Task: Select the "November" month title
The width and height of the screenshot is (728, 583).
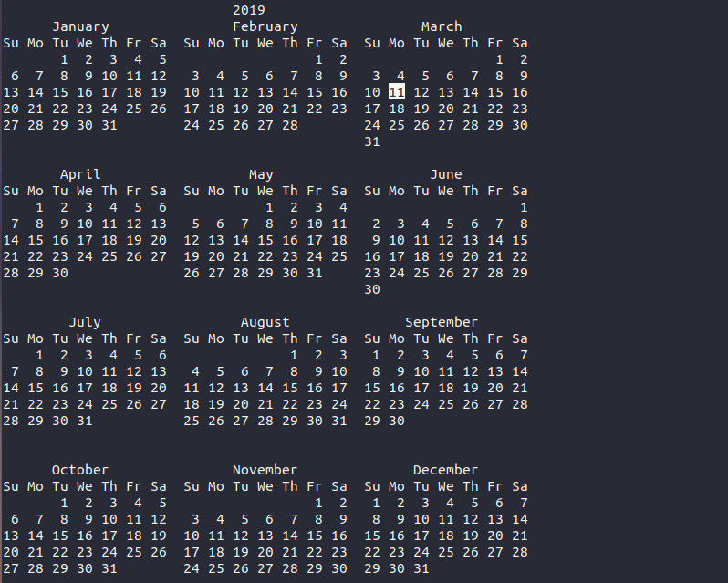Action: click(x=265, y=470)
